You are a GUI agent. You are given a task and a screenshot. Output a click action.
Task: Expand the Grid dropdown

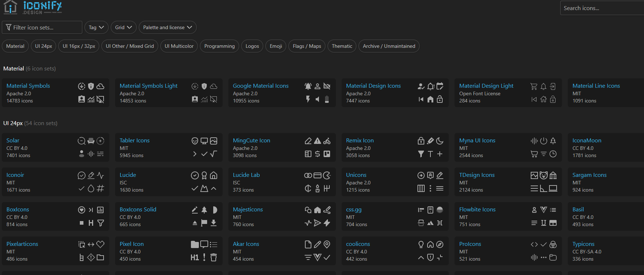click(123, 27)
